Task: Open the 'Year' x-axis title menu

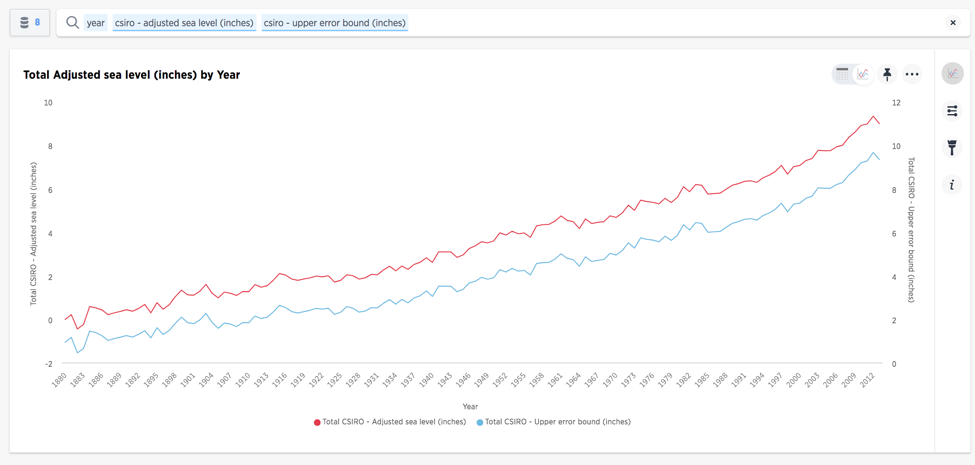Action: point(470,406)
